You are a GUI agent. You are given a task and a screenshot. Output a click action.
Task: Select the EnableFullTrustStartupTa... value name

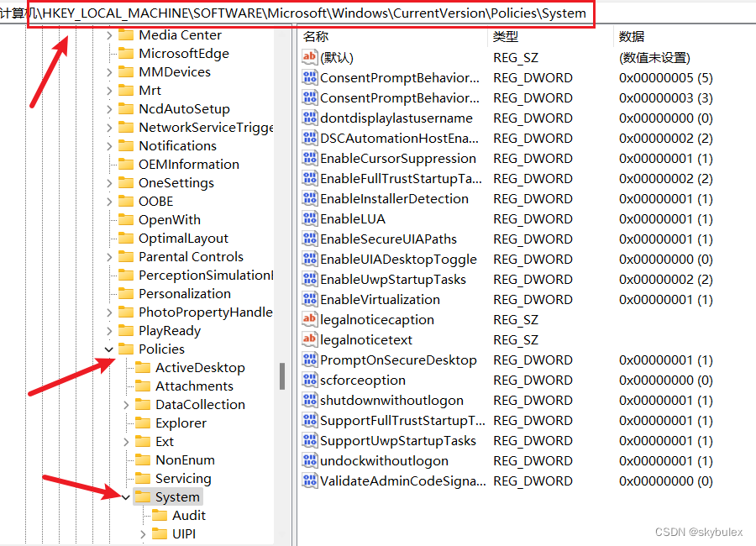click(401, 178)
